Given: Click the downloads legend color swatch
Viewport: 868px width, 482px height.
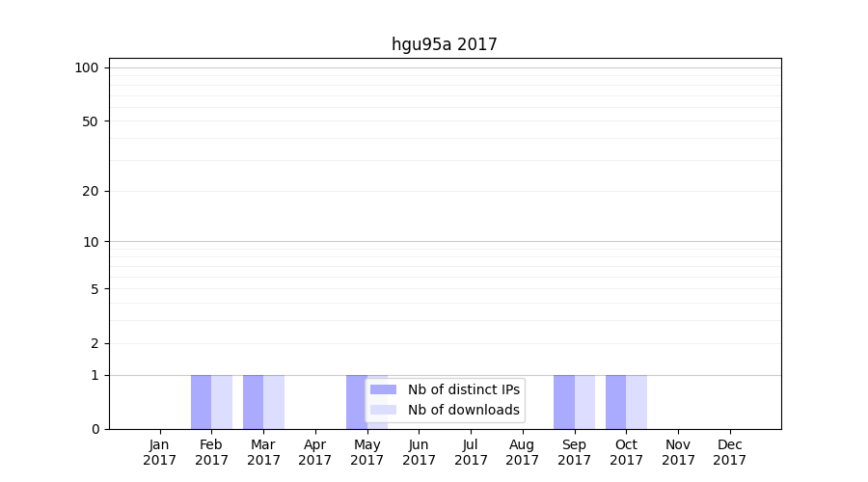Looking at the screenshot, I should point(383,410).
